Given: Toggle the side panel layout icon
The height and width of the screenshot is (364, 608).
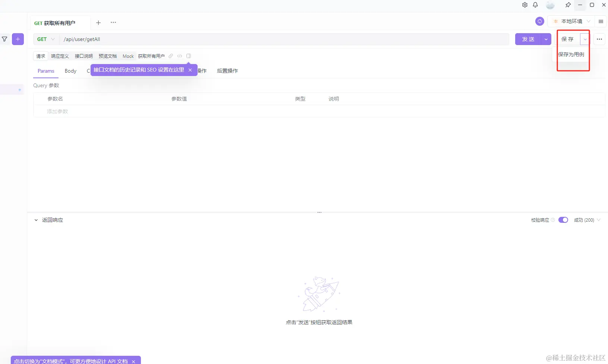Looking at the screenshot, I should pyautogui.click(x=189, y=56).
